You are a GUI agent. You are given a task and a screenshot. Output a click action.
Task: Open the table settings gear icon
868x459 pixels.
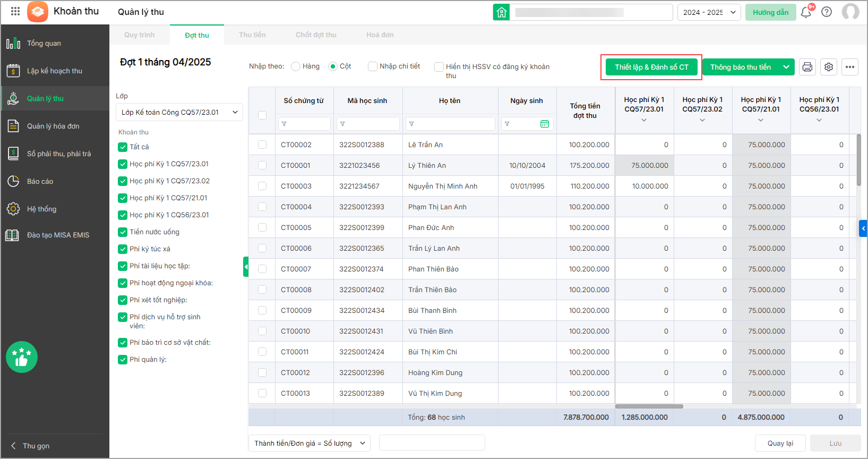click(x=829, y=67)
